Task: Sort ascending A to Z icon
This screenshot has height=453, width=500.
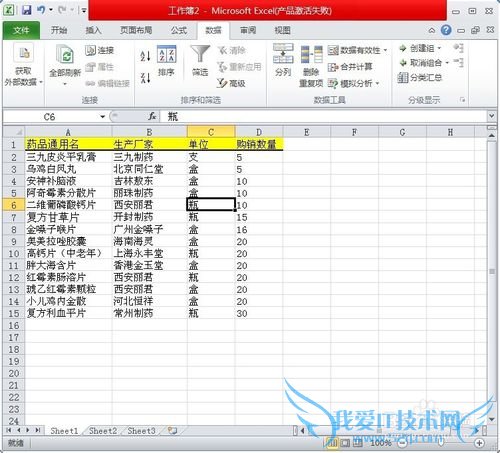Action: click(x=145, y=56)
